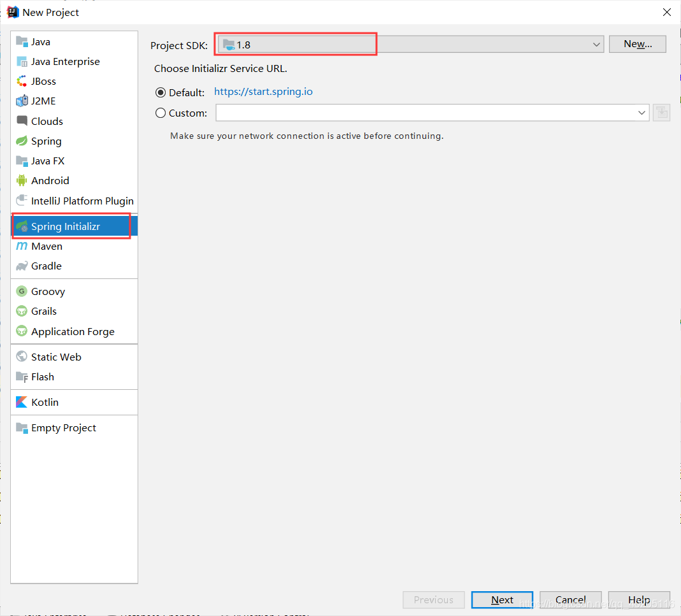
Task: Click the Help button
Action: pos(639,600)
